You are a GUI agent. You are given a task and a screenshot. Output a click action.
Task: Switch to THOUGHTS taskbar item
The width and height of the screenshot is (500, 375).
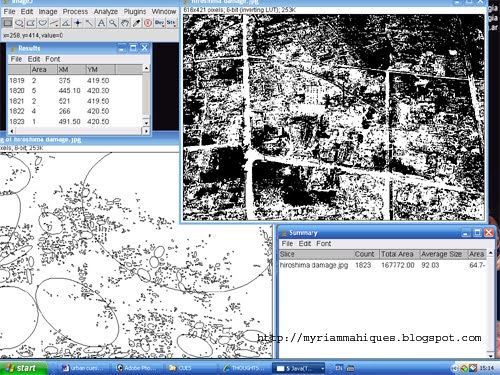(x=245, y=368)
